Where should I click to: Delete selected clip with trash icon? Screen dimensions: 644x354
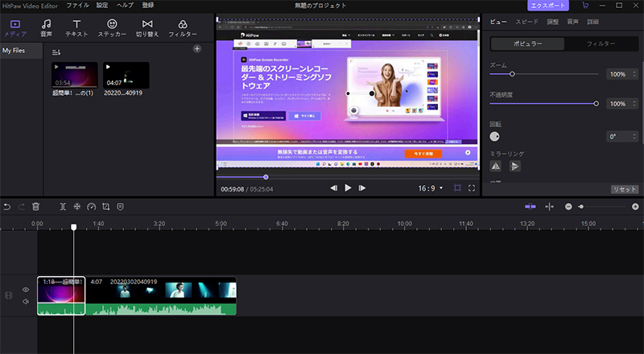pyautogui.click(x=35, y=207)
